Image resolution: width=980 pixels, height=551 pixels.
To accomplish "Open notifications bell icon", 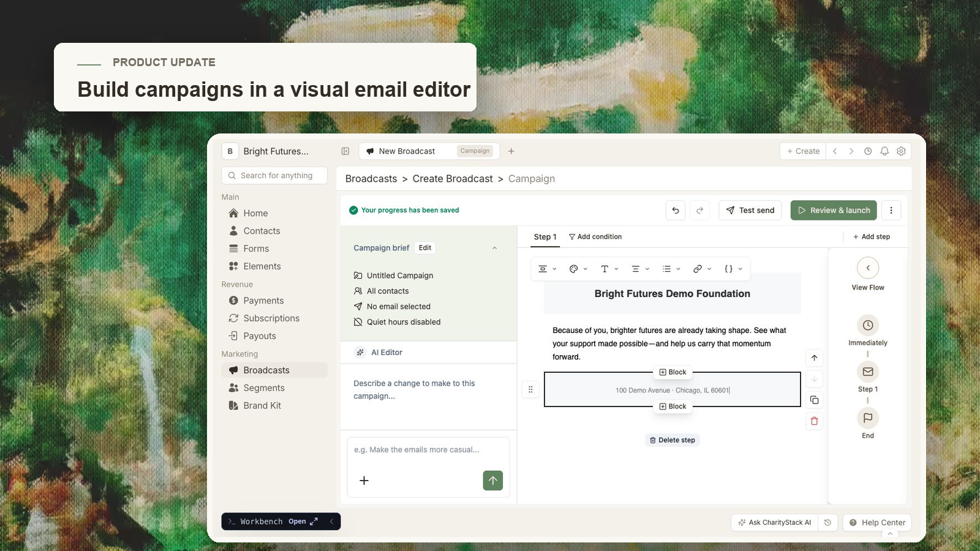I will tap(884, 151).
